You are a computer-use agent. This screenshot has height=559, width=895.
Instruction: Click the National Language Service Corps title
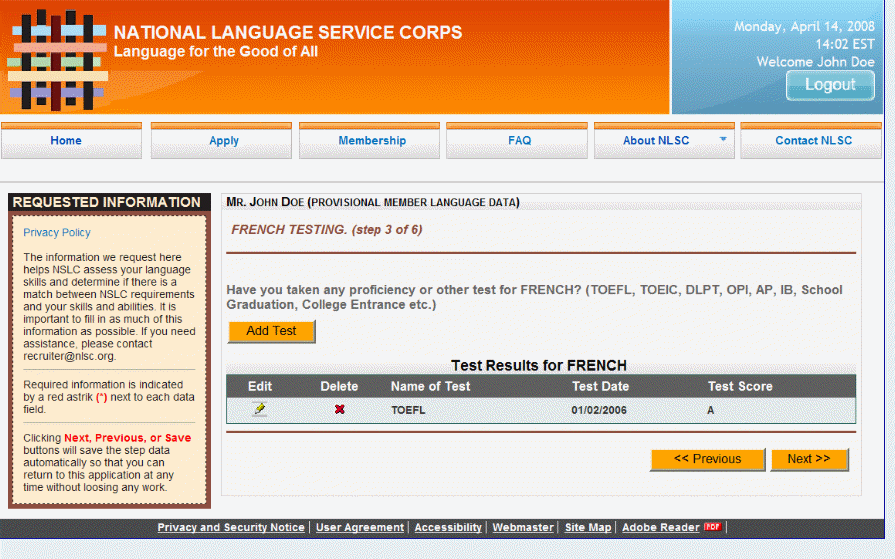(288, 32)
